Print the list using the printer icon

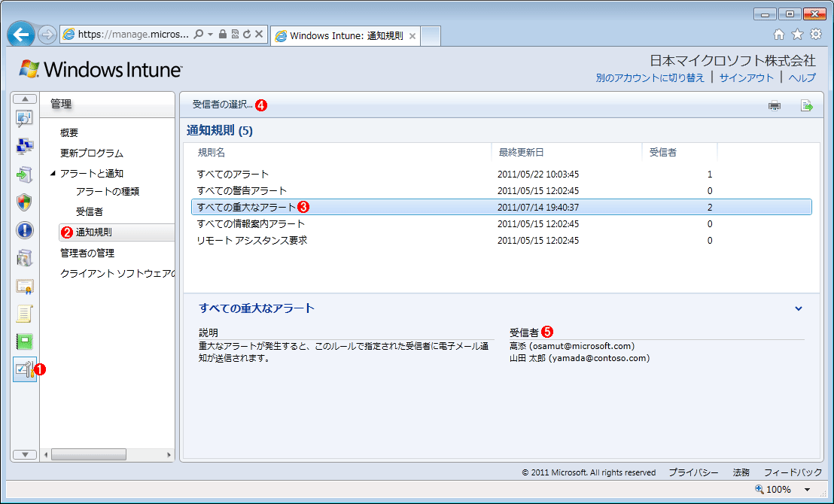[x=775, y=105]
